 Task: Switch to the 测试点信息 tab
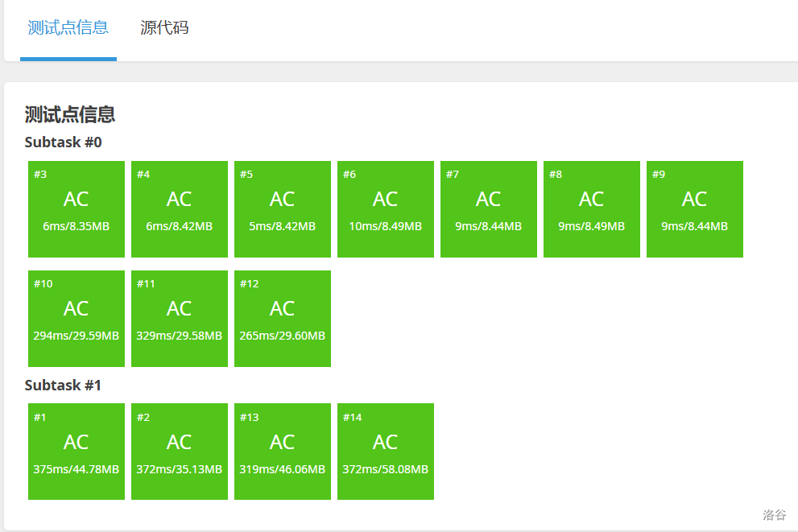pyautogui.click(x=68, y=28)
